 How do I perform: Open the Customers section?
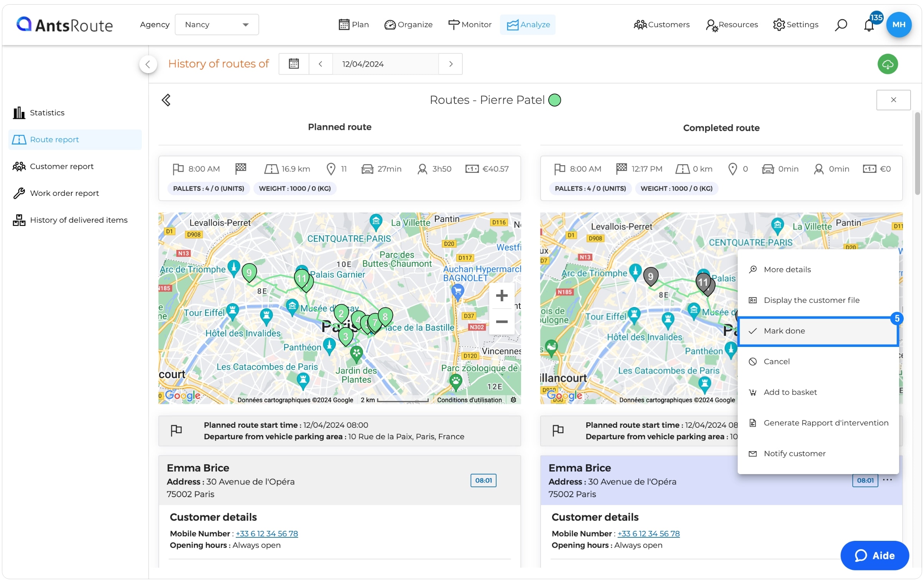tap(661, 25)
